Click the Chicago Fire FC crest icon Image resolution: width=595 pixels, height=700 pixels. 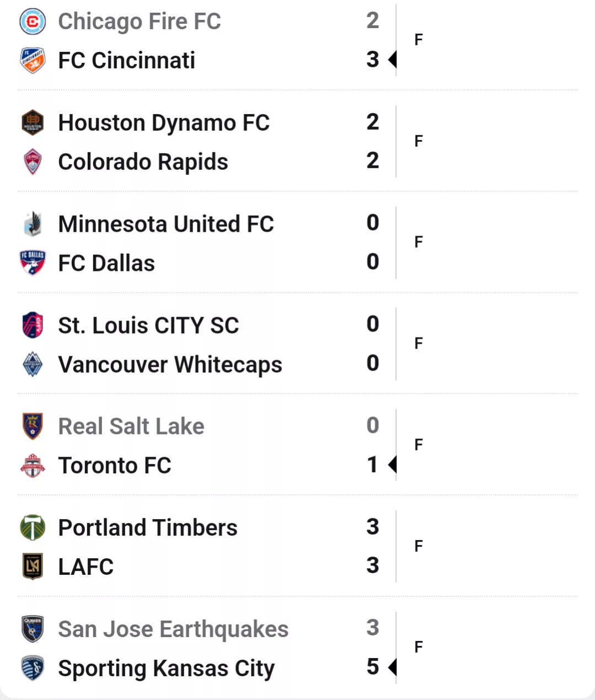point(33,22)
